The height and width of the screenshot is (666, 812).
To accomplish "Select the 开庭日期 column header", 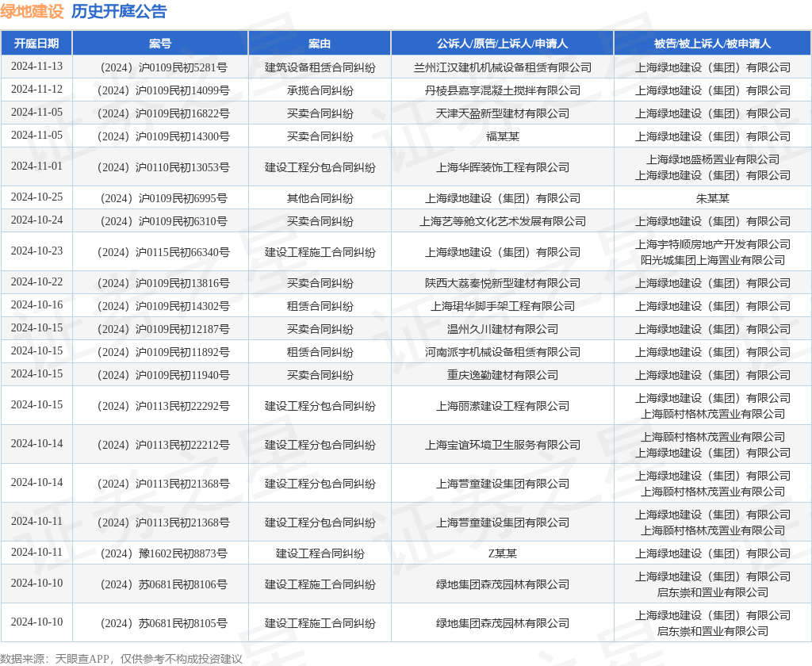I will (36, 44).
